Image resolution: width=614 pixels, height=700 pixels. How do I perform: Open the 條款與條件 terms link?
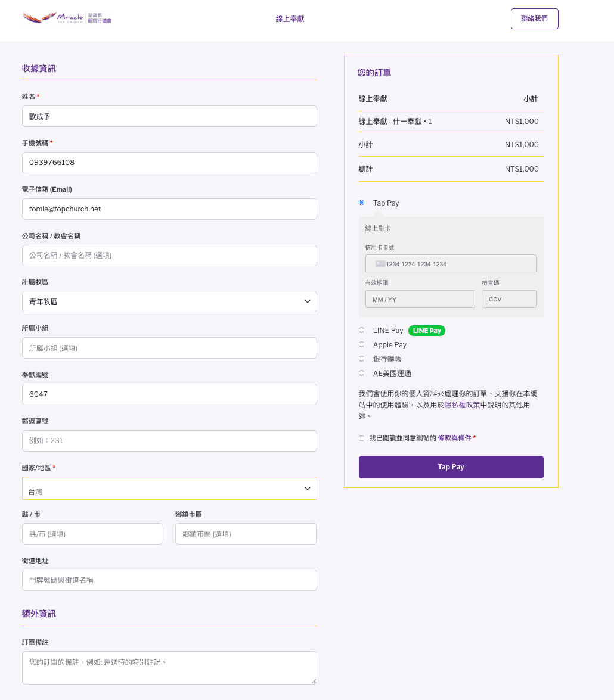click(x=454, y=438)
